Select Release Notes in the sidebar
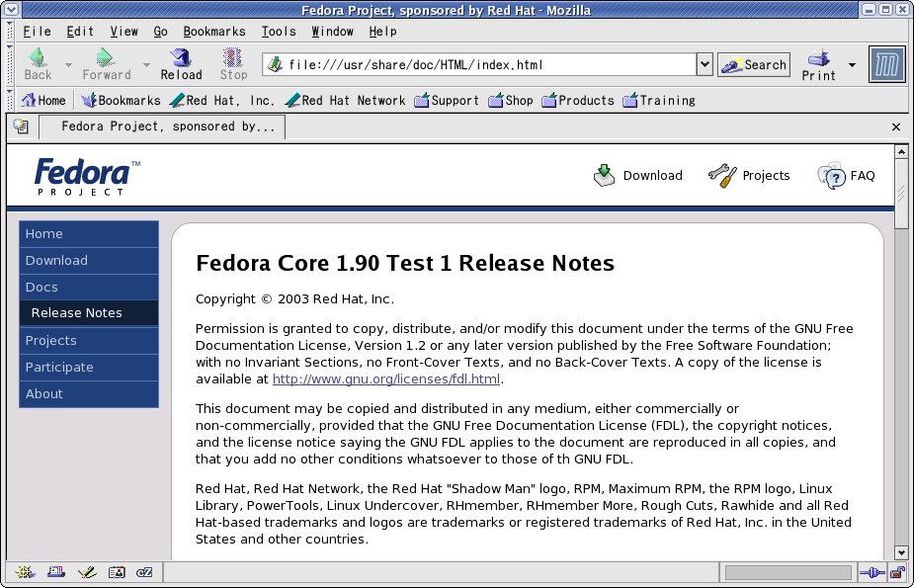 pos(89,313)
